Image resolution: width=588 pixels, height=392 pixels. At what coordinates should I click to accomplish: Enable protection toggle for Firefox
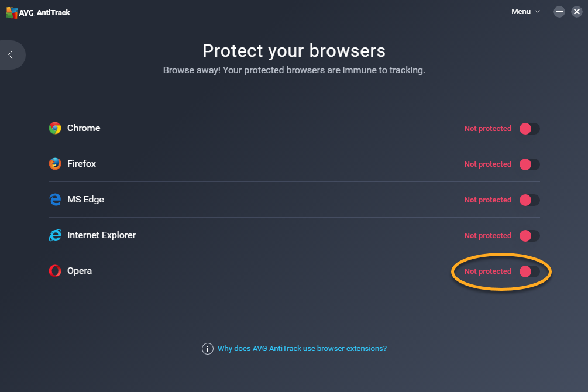click(529, 164)
